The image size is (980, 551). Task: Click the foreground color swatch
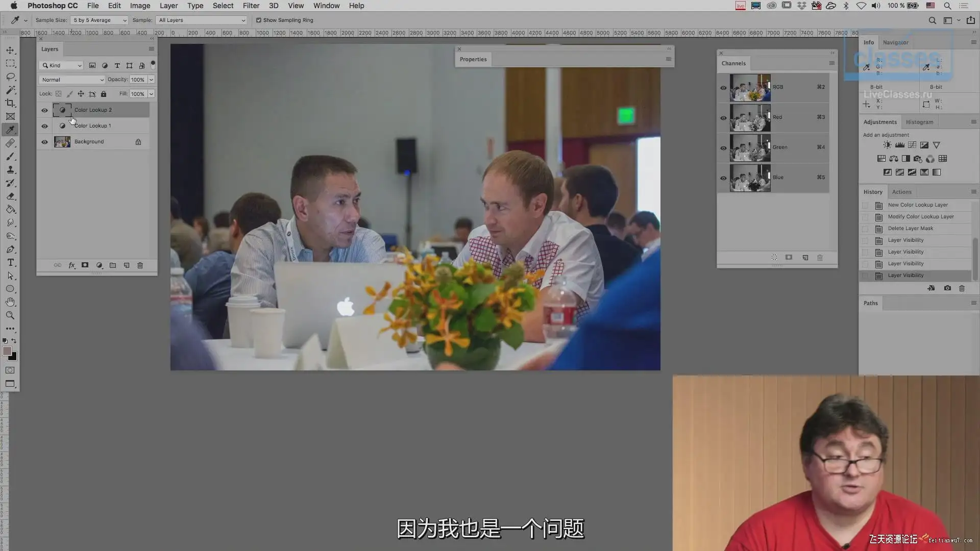(7, 351)
